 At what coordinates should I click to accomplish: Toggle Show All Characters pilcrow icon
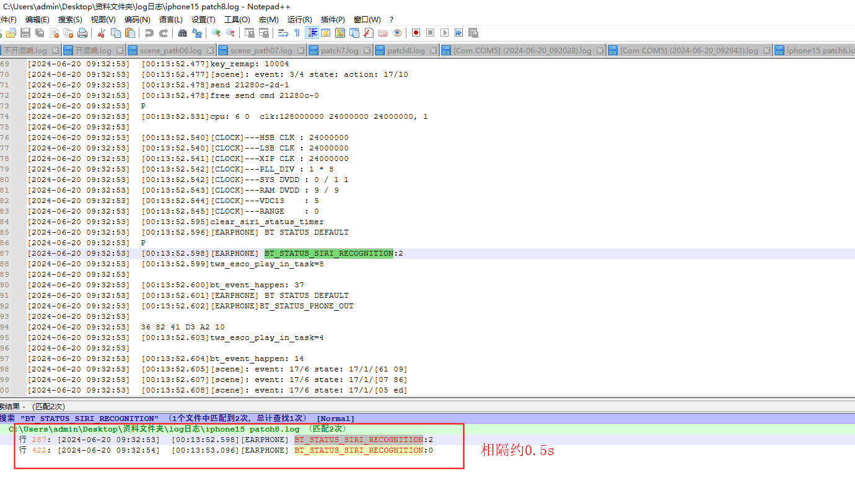pyautogui.click(x=297, y=33)
